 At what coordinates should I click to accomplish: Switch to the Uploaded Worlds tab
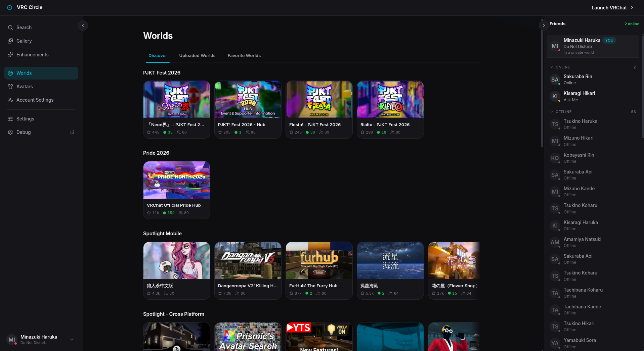point(197,56)
